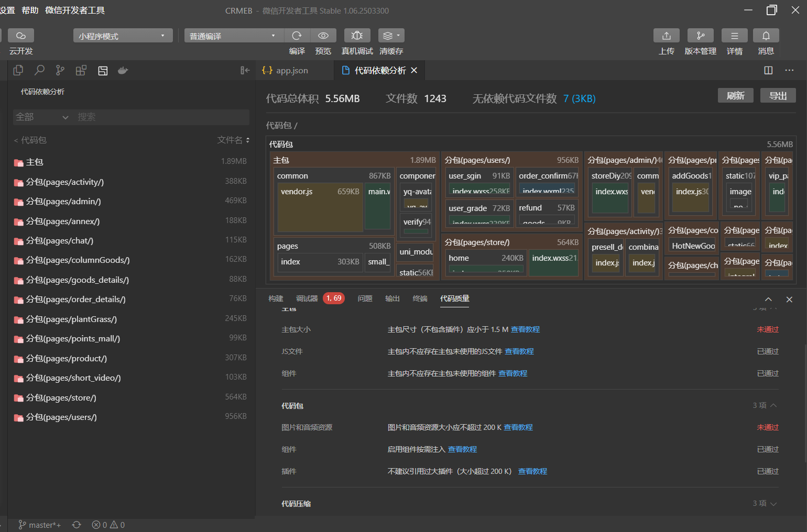Click the master branch indicator
Image resolution: width=807 pixels, height=532 pixels.
40,525
